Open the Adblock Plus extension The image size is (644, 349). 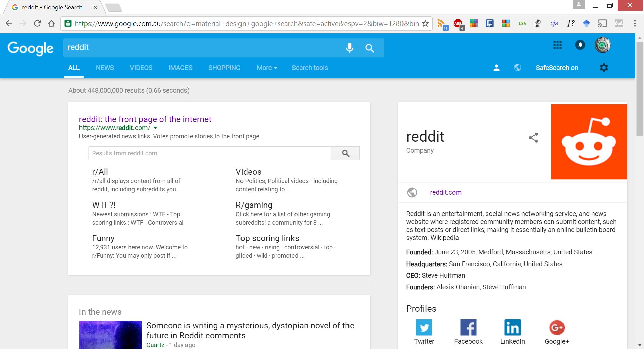(458, 23)
